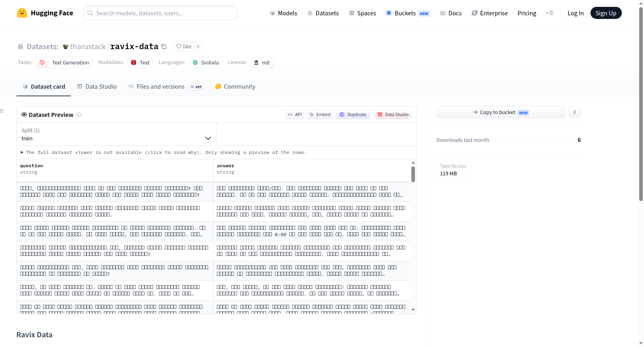Copy the dataset name with the copy icon
Viewport: 644px width, 347px height.
tap(164, 46)
